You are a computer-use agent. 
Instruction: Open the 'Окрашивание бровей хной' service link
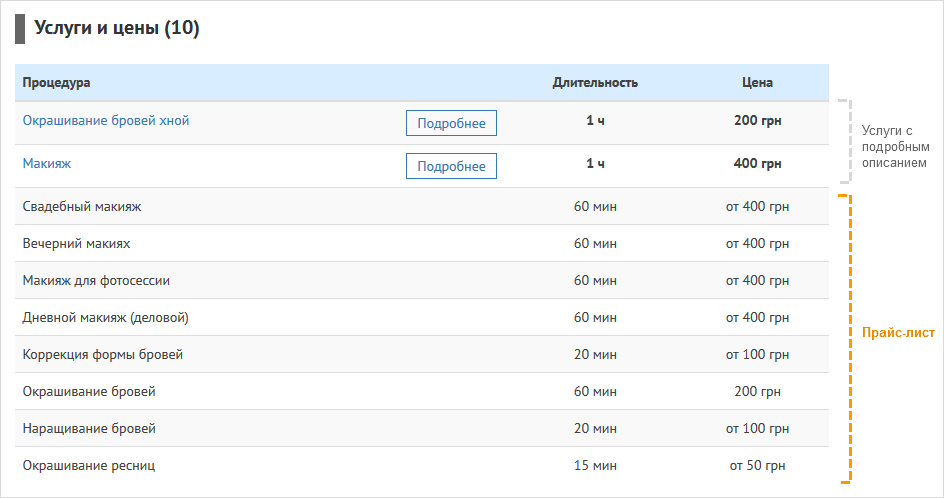(x=106, y=120)
